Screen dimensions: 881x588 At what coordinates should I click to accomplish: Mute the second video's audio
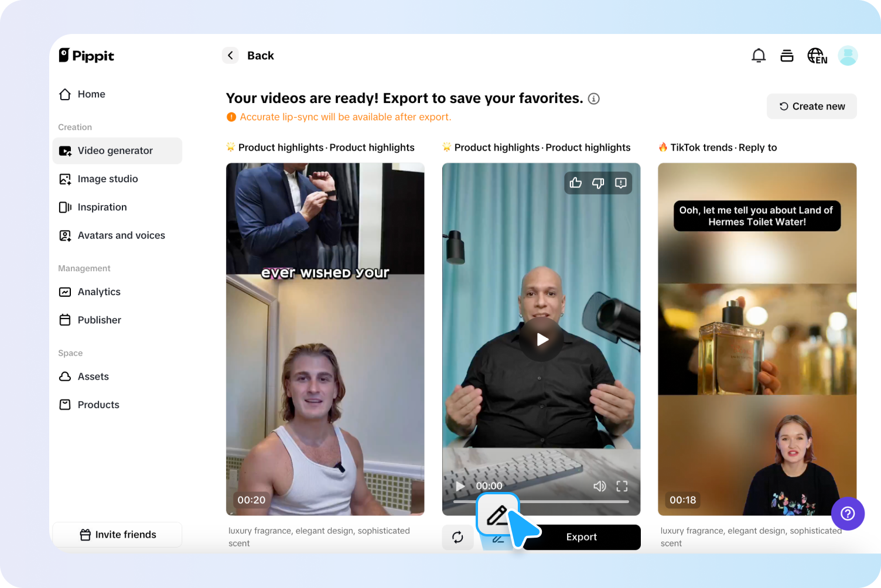click(x=599, y=486)
